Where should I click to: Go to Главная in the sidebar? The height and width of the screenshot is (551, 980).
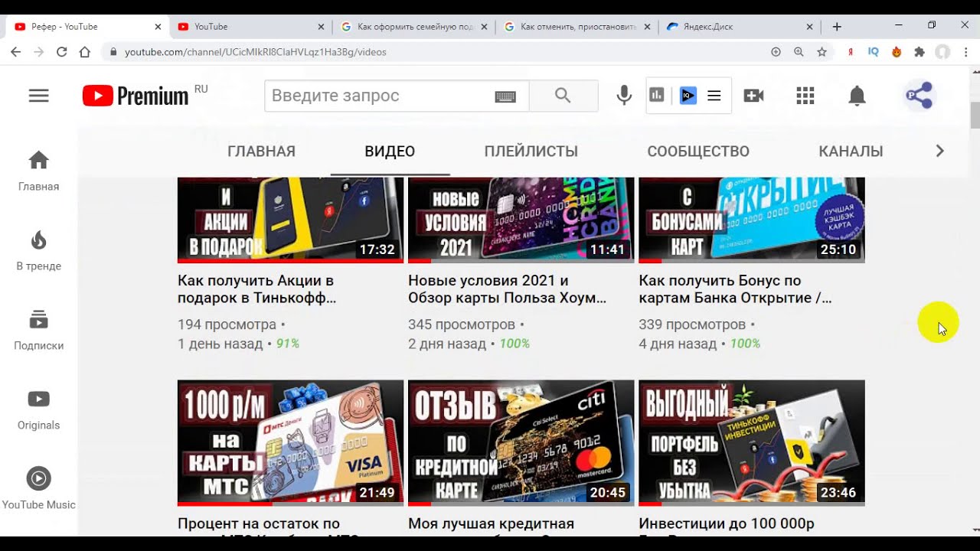(x=38, y=171)
